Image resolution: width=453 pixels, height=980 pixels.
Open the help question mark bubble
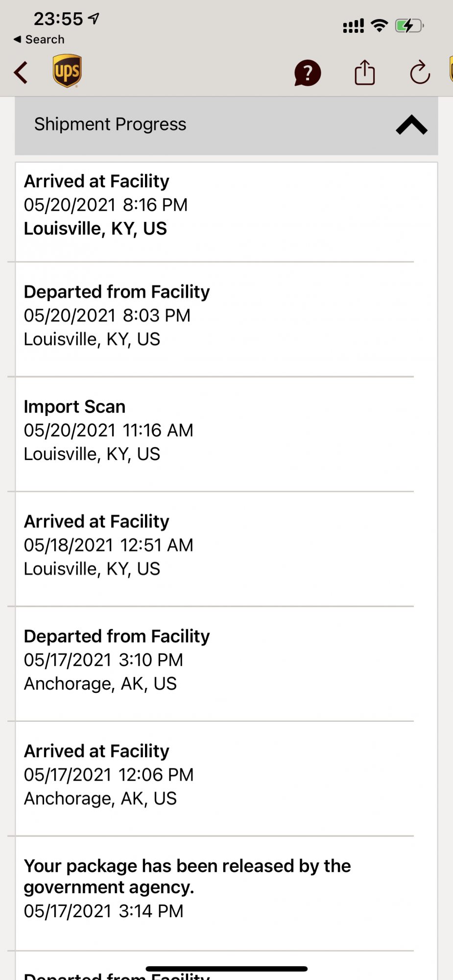tap(308, 73)
